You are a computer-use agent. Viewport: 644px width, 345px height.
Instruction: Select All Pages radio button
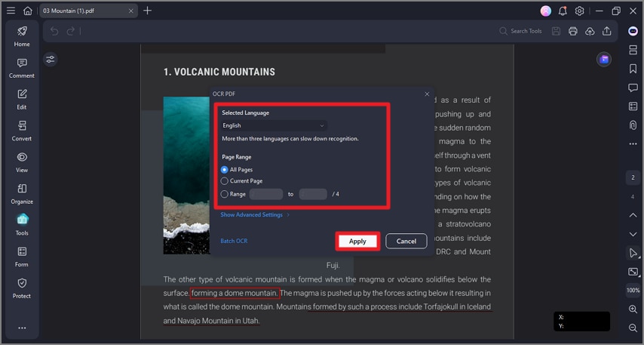tap(224, 169)
